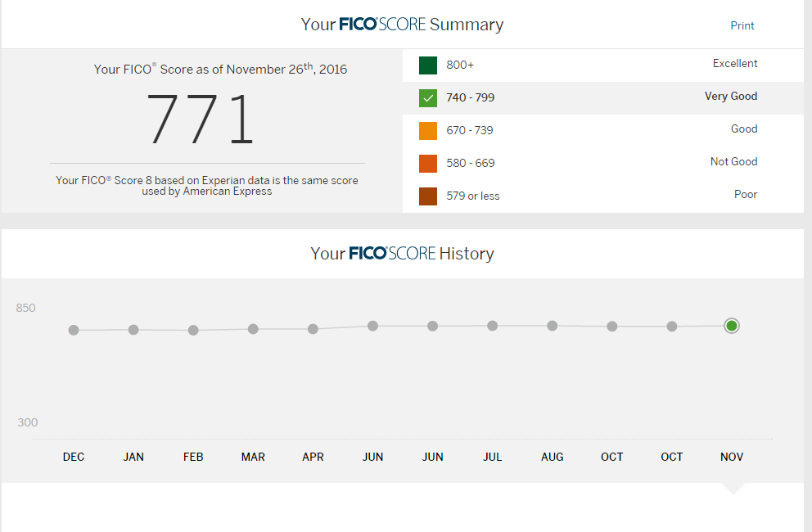This screenshot has width=812, height=532.
Task: Select the JUL data point on the graph
Action: coord(492,326)
